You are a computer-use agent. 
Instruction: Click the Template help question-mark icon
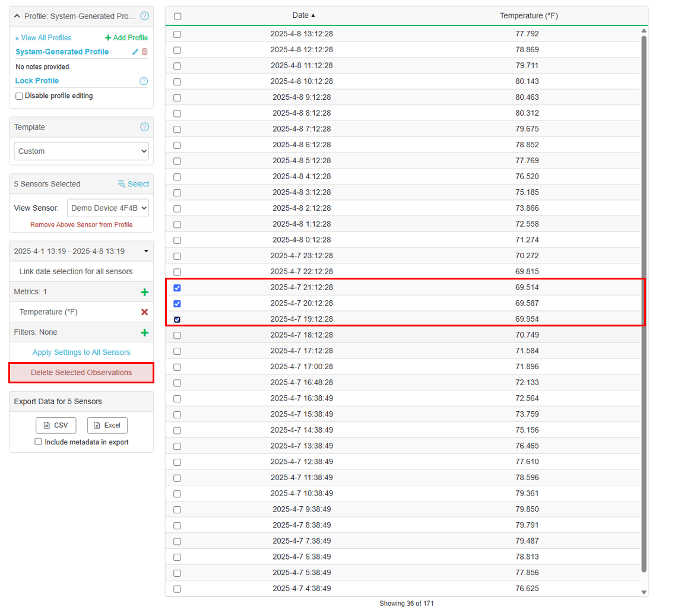(x=144, y=127)
